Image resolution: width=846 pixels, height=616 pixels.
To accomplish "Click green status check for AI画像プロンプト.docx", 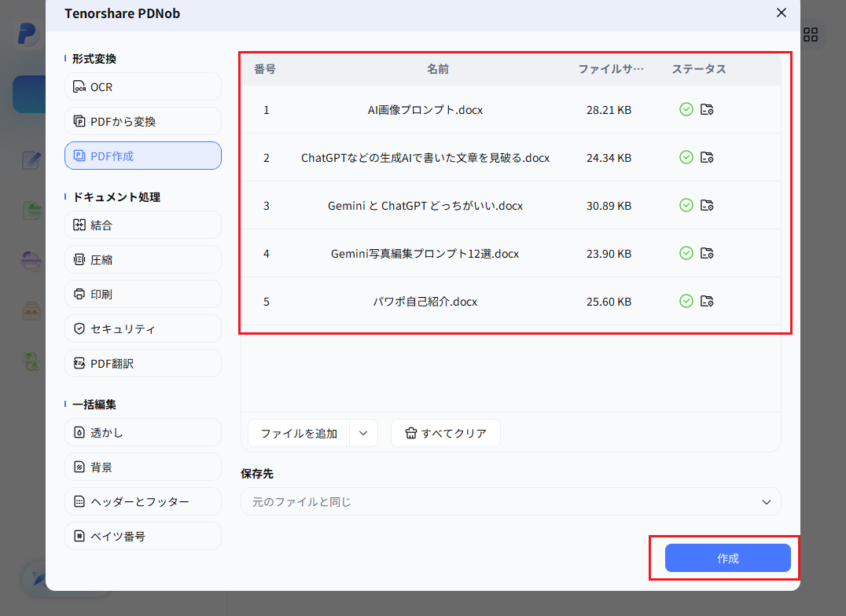I will tap(686, 109).
